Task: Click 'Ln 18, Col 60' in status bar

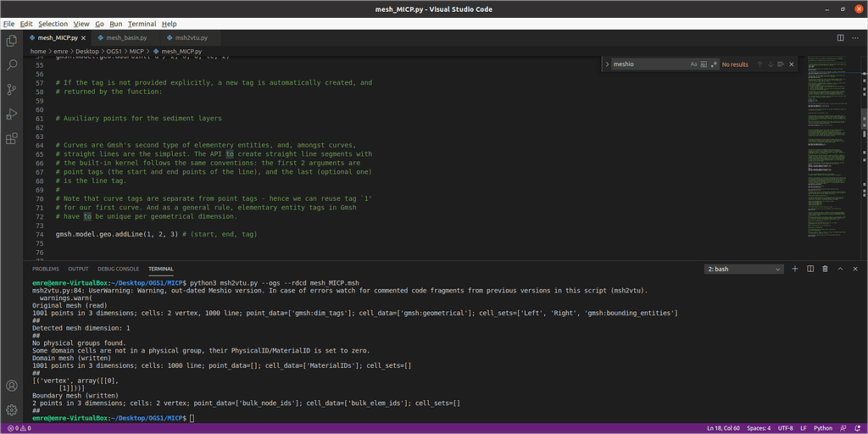Action: tap(725, 428)
